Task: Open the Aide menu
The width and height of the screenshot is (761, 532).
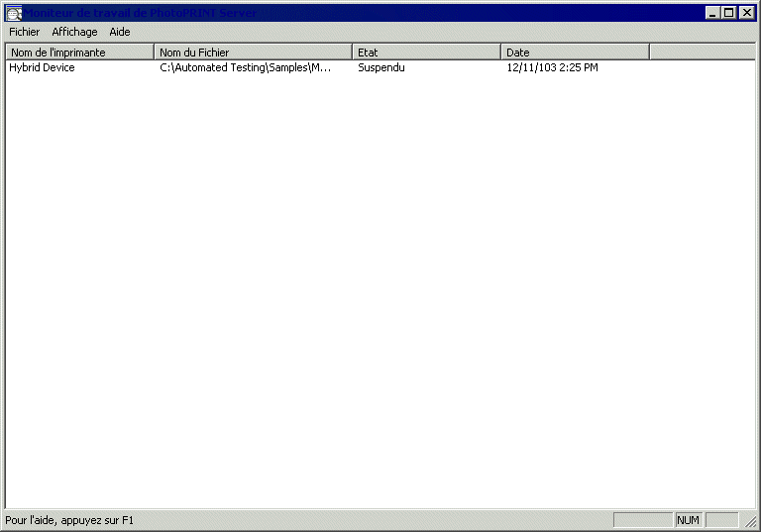Action: point(119,32)
